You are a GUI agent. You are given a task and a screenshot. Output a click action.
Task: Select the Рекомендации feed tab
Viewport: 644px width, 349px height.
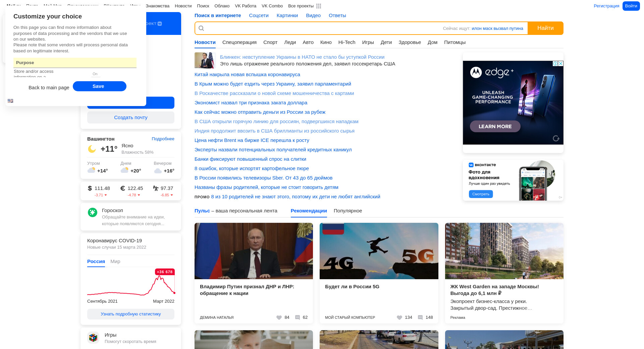click(x=309, y=211)
